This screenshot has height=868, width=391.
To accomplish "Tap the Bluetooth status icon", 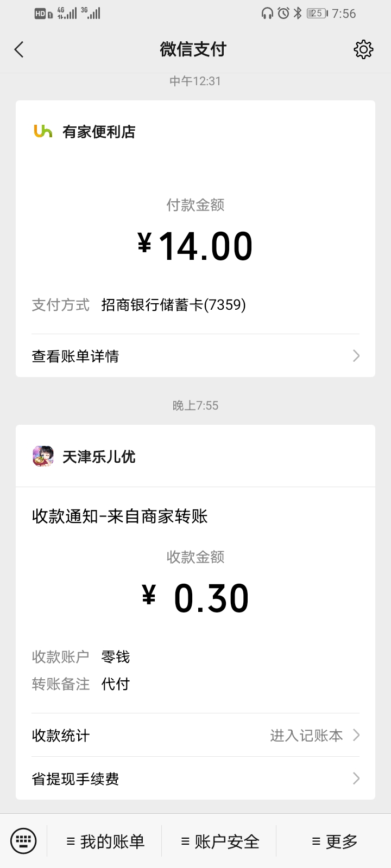I will click(297, 14).
